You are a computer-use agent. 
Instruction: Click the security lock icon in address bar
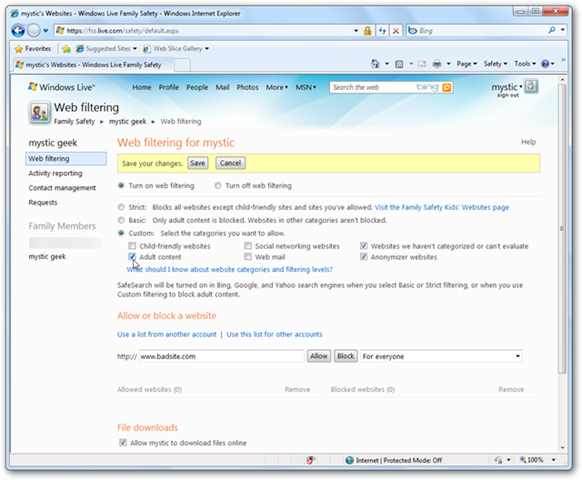(367, 31)
